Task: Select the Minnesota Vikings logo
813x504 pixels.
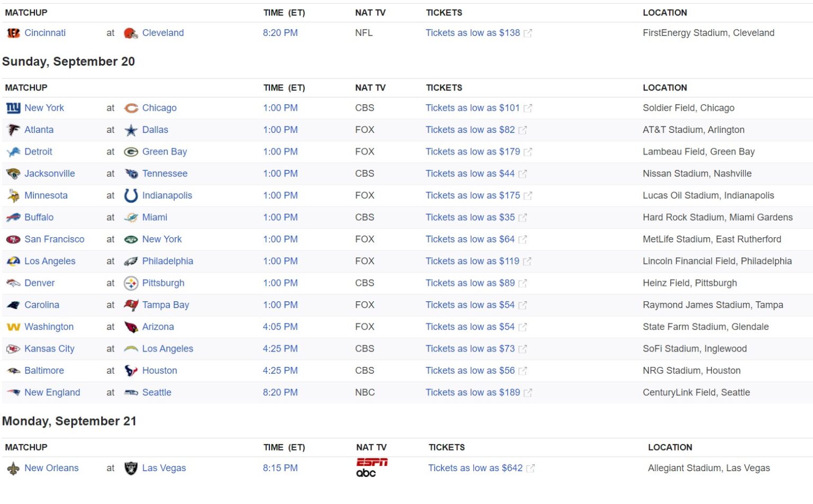Action: pos(13,195)
